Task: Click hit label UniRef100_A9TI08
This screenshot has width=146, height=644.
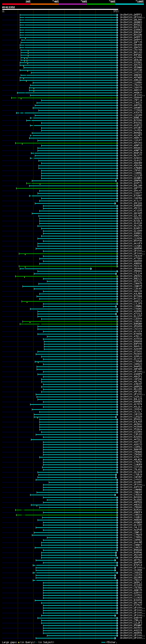Action: coord(131,70)
